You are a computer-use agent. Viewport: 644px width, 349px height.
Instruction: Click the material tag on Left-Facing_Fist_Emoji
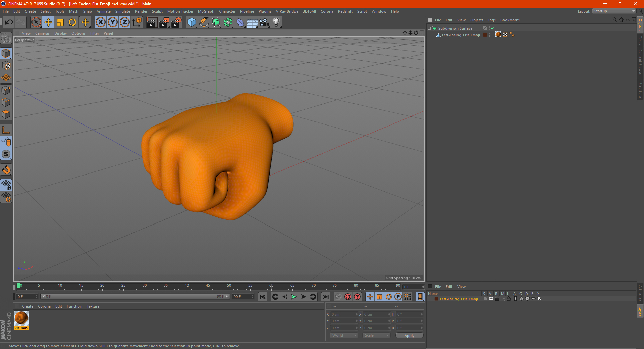pos(498,35)
